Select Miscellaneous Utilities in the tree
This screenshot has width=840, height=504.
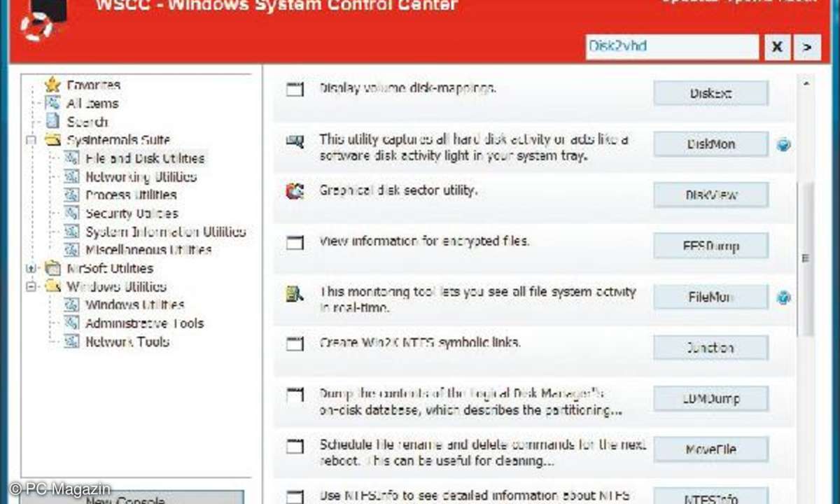(x=148, y=249)
